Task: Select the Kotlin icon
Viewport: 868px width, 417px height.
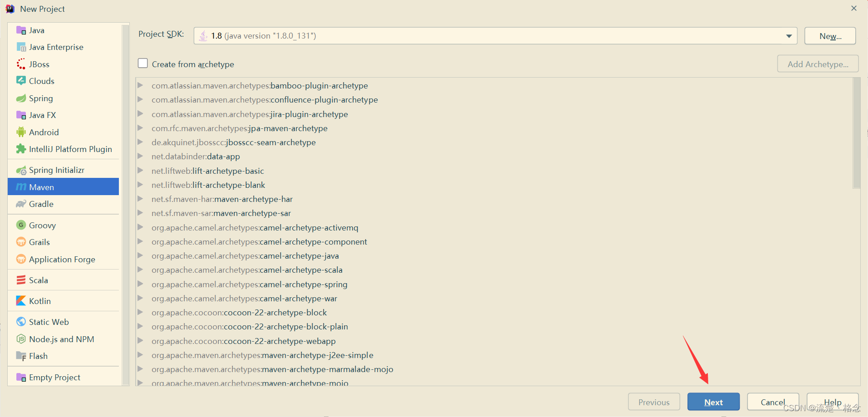Action: click(21, 301)
